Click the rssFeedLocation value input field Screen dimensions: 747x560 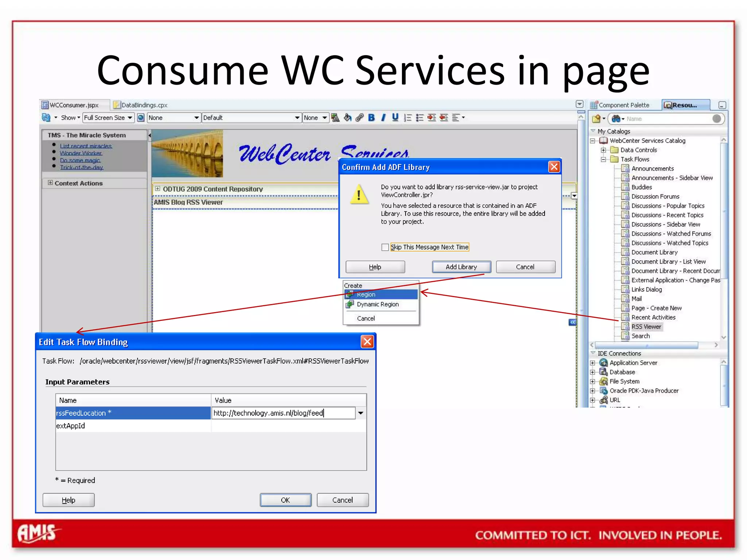pyautogui.click(x=283, y=413)
